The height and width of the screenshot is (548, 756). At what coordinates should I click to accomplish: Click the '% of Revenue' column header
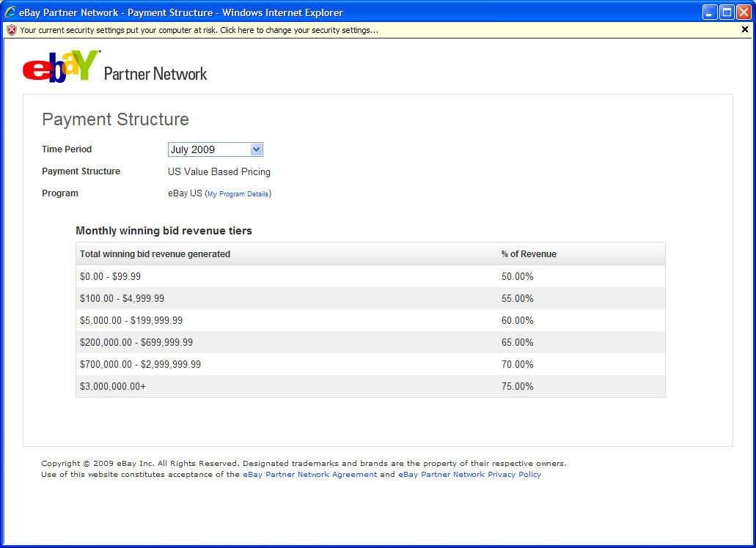(529, 254)
